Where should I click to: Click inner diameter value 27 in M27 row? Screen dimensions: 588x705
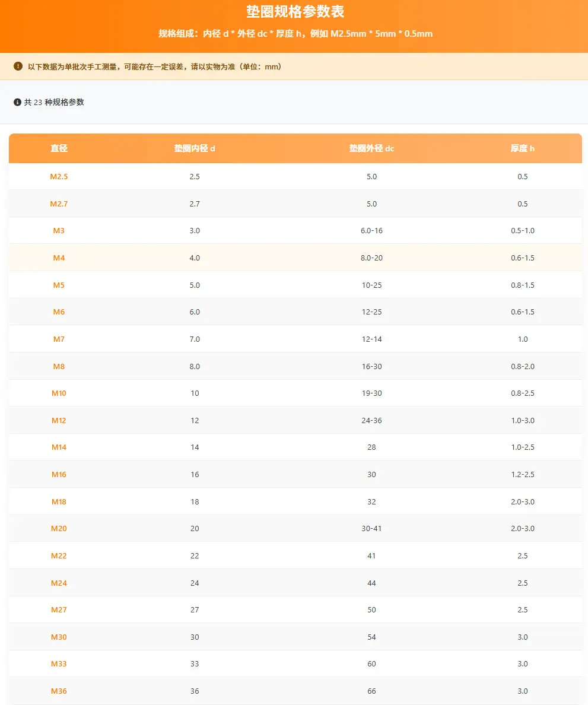[195, 609]
